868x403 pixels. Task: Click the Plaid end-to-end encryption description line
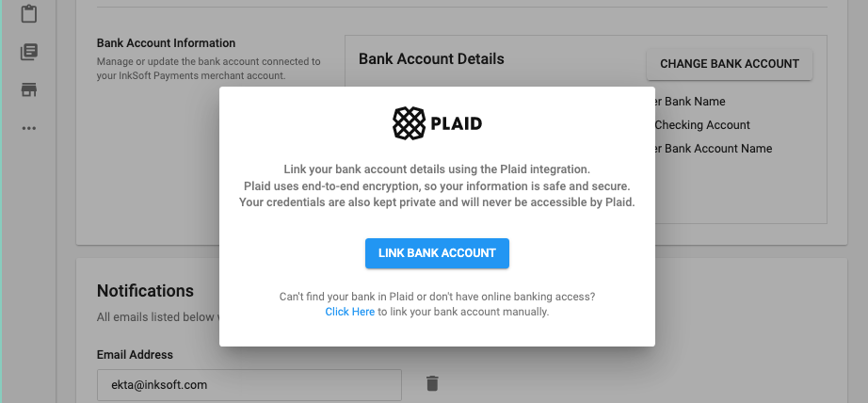[x=437, y=185]
